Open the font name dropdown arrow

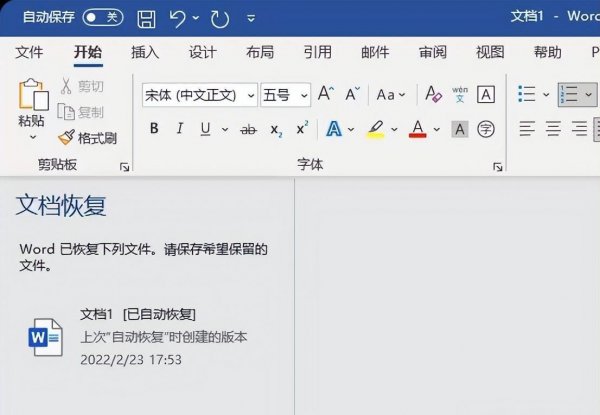[251, 95]
